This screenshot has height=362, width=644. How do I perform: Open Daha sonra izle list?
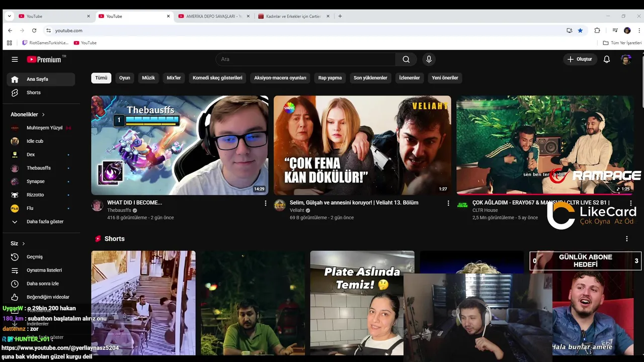point(41,284)
